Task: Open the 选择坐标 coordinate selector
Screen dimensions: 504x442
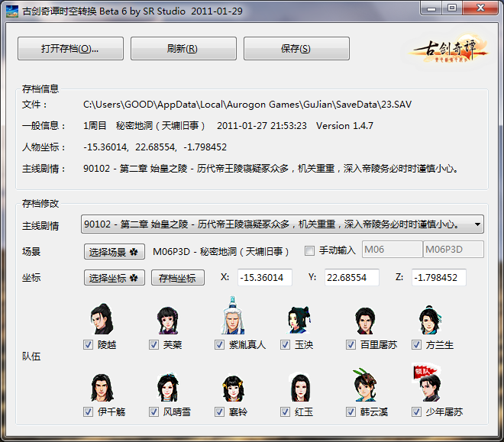Action: (114, 278)
